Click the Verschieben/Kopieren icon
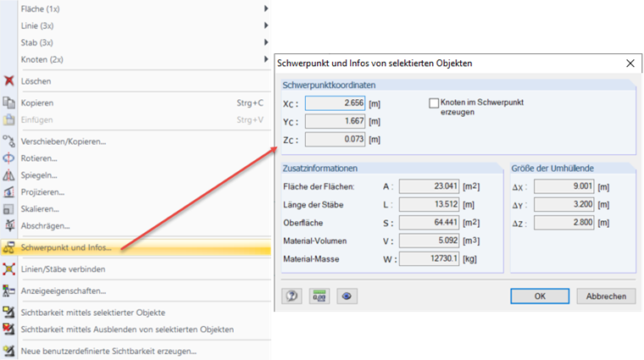This screenshot has width=644, height=360. pos(8,141)
